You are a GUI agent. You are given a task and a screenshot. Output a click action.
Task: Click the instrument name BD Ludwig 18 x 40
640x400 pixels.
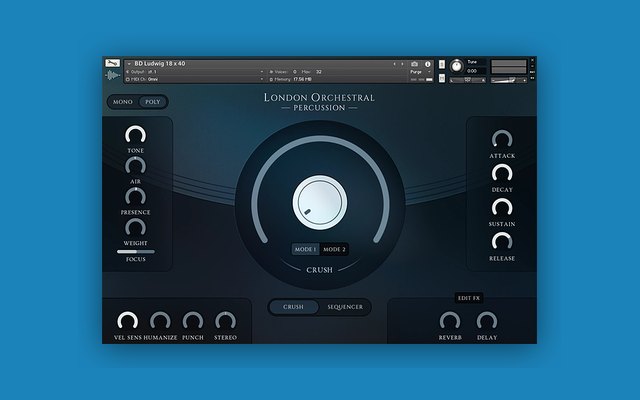160,64
